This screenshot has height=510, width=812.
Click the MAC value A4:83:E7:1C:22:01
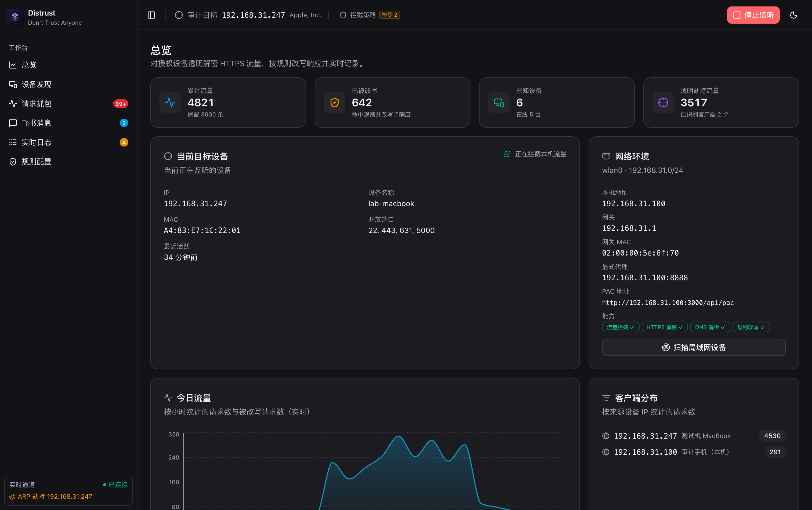(202, 230)
